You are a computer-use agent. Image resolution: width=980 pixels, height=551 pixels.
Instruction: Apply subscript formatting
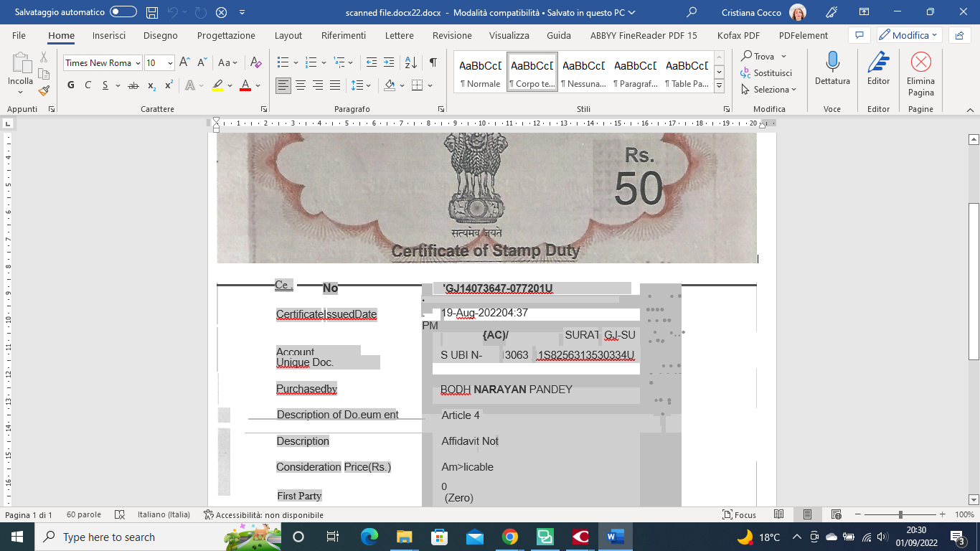[151, 85]
